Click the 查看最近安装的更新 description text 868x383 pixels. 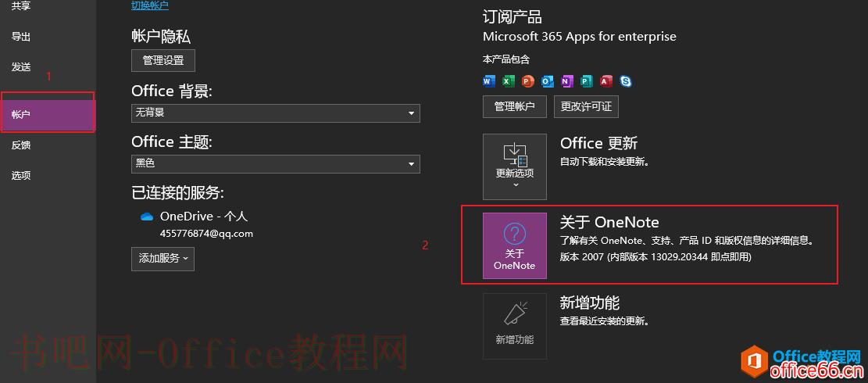click(605, 321)
